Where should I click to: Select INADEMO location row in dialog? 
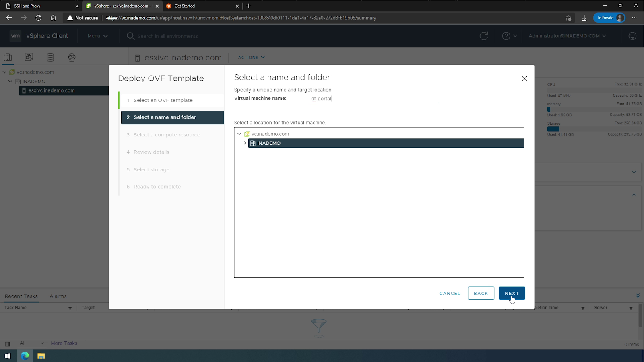tap(386, 143)
